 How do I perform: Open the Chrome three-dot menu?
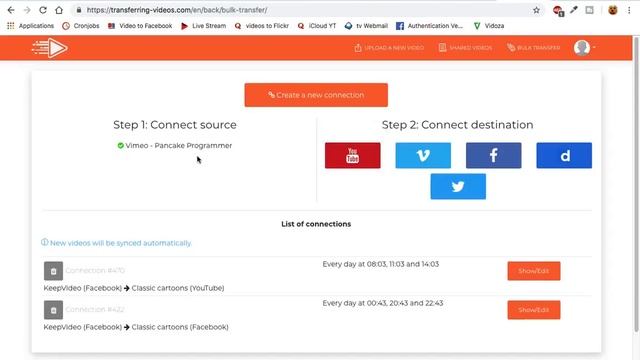point(629,10)
